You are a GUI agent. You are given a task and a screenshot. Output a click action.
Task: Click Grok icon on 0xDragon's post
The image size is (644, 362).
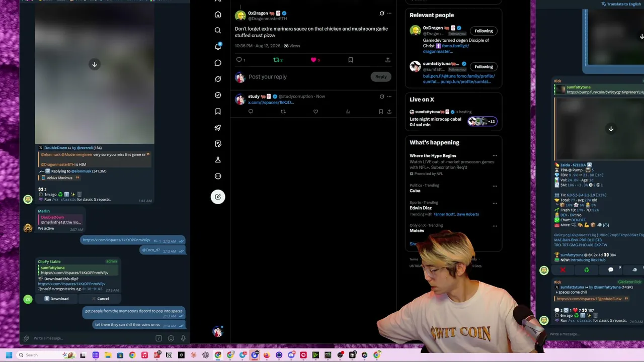tap(382, 13)
